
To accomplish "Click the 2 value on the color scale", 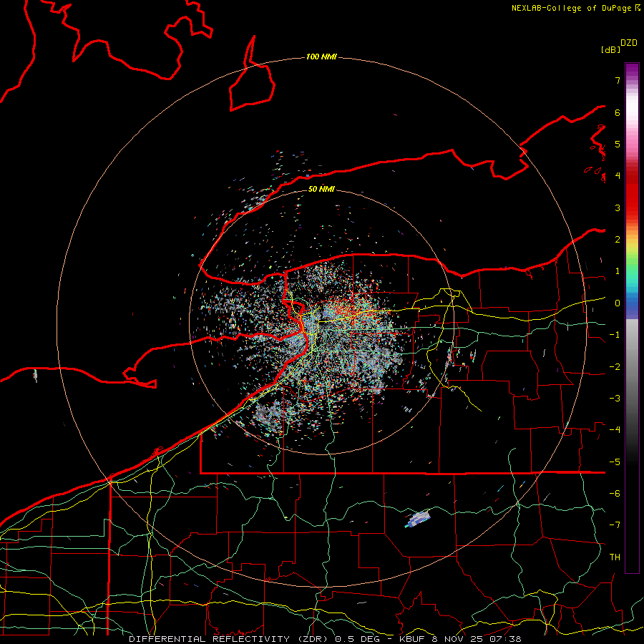I will click(x=618, y=240).
